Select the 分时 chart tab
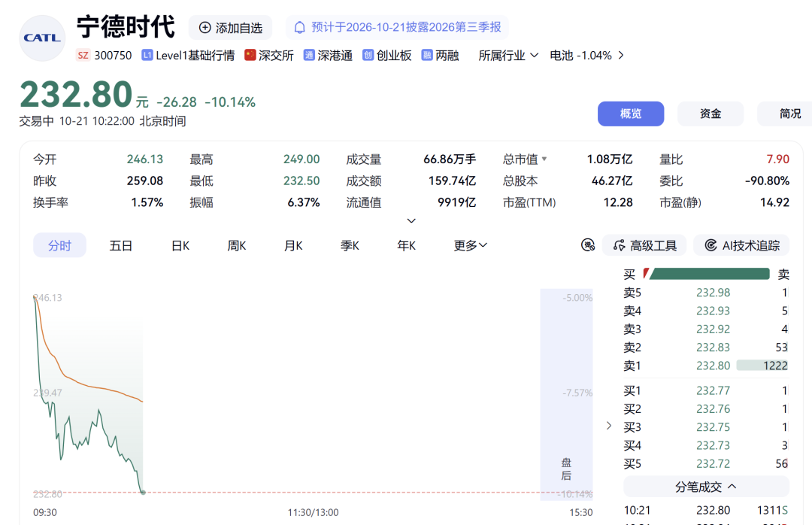Image resolution: width=812 pixels, height=525 pixels. [x=59, y=245]
